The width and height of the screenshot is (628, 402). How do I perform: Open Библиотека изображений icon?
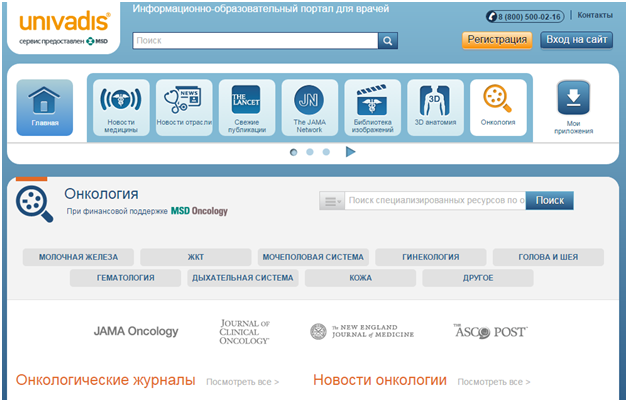[x=372, y=107]
